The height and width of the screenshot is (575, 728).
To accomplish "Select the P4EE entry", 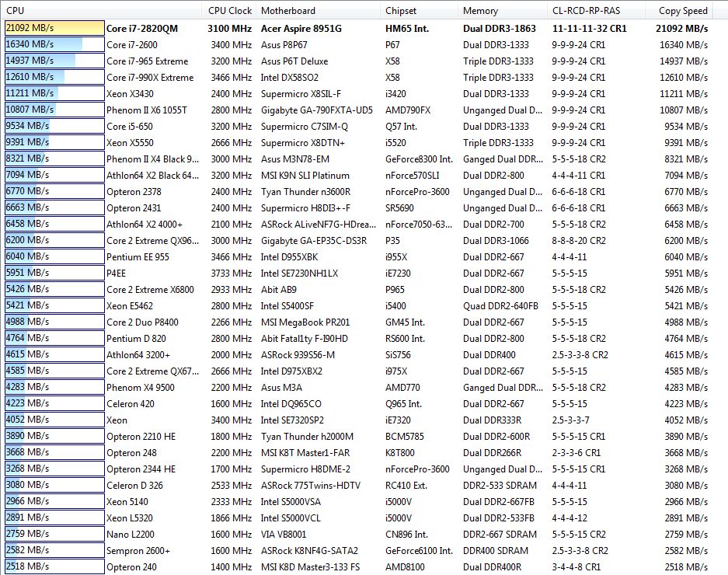I will coord(116,273).
